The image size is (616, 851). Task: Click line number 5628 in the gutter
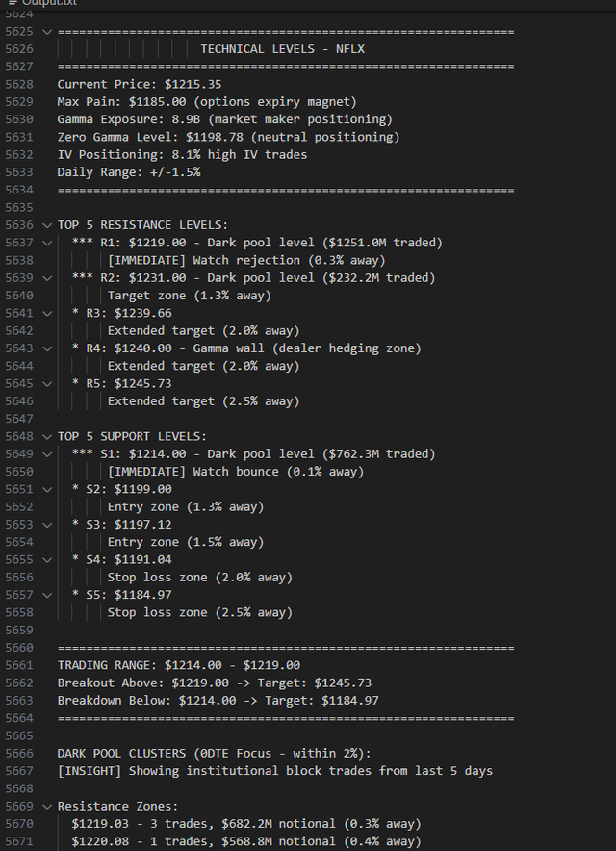(x=19, y=84)
